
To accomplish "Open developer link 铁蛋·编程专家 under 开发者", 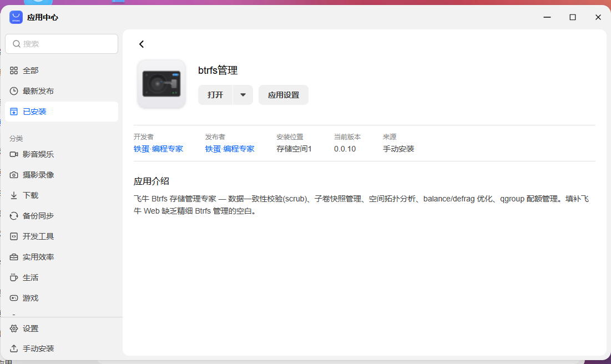I will (158, 149).
